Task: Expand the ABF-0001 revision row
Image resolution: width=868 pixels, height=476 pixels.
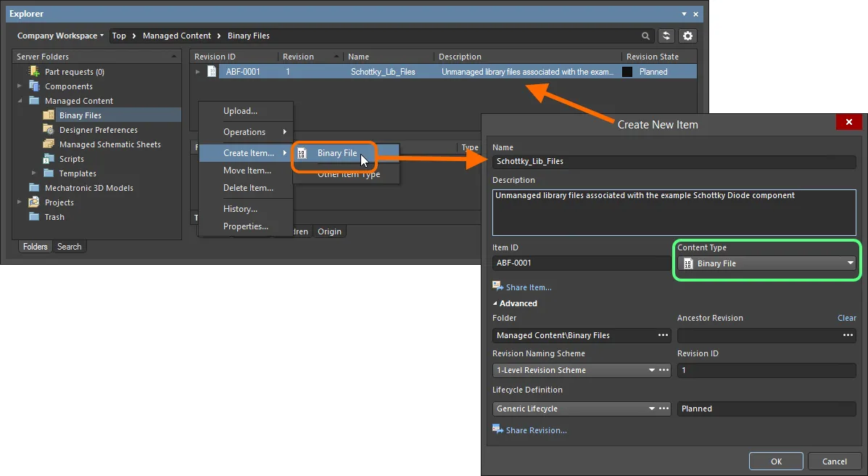Action: 197,70
